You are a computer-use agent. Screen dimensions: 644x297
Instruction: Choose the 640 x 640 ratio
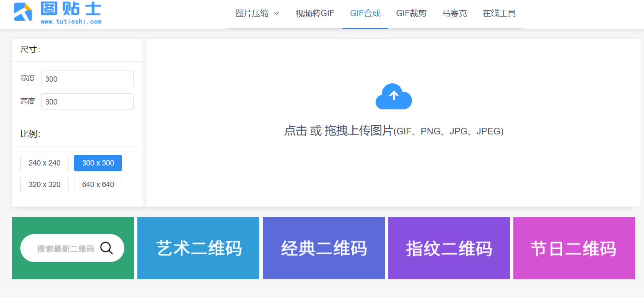(98, 185)
